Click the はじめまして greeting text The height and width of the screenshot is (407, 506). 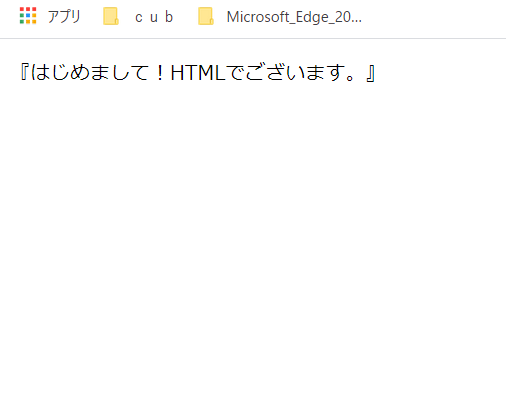pyautogui.click(x=90, y=73)
